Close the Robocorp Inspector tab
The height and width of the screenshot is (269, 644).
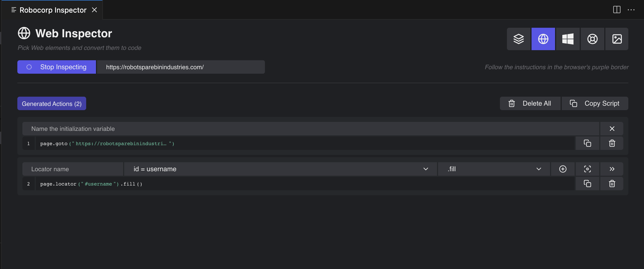95,10
